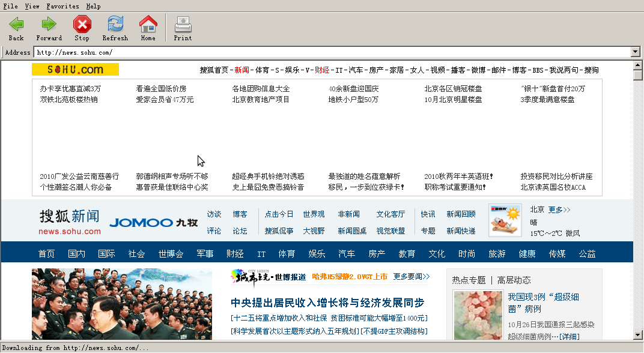644x353 pixels.
Task: Select the 房产 tab in blue bar
Action: [377, 254]
